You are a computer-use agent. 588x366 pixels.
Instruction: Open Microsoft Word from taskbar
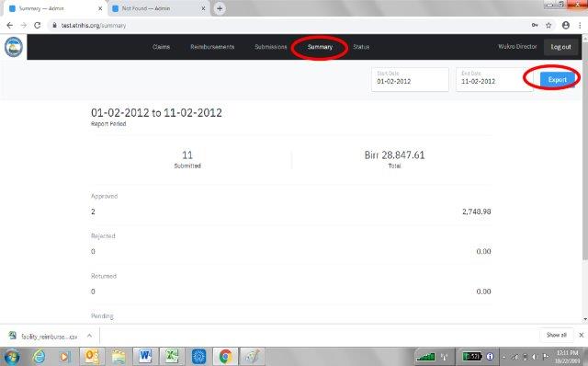pyautogui.click(x=145, y=356)
